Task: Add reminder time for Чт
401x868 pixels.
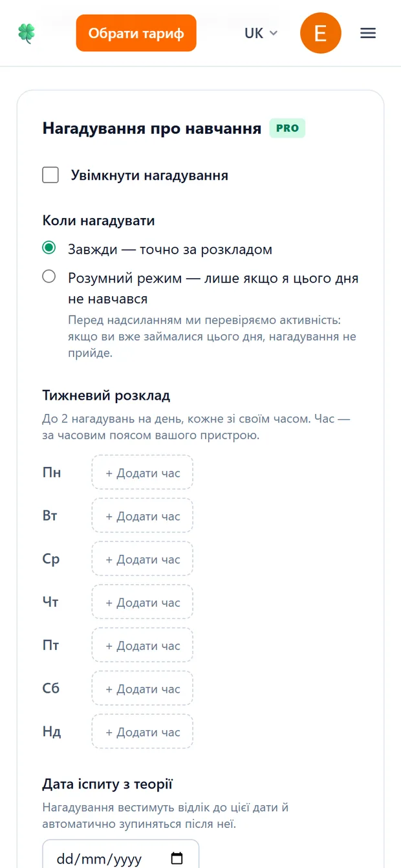Action: [142, 602]
